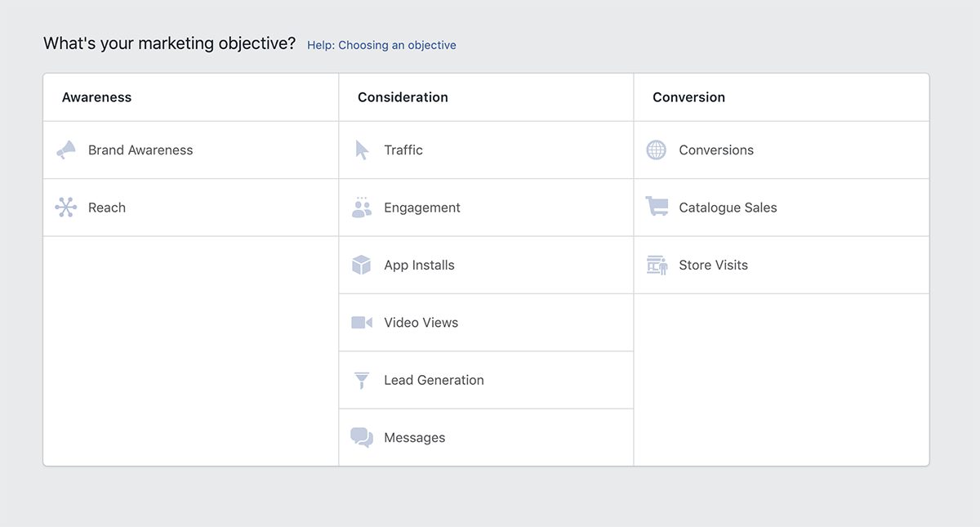Choose the Video Views objective

(x=486, y=323)
